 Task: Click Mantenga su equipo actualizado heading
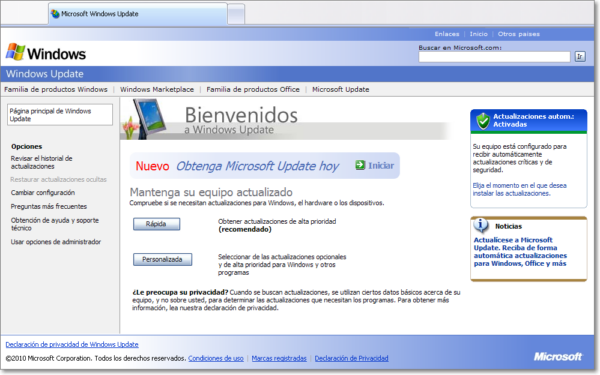tap(211, 192)
